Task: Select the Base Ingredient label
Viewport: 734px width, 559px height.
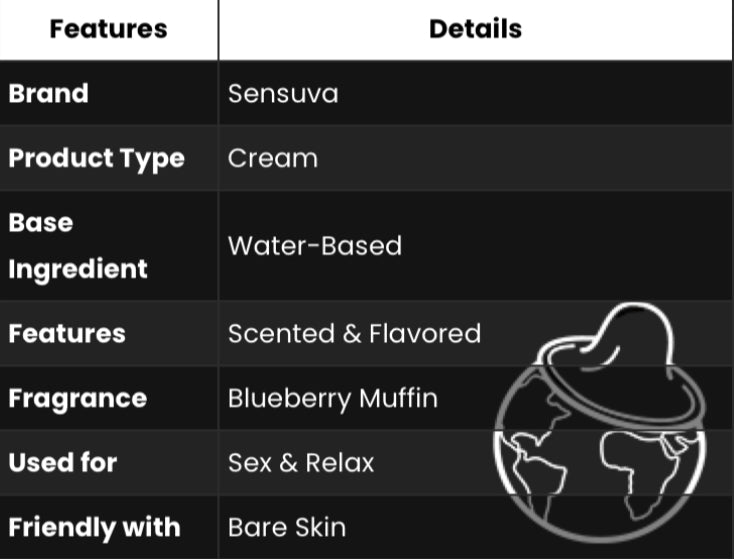Action: click(x=78, y=246)
